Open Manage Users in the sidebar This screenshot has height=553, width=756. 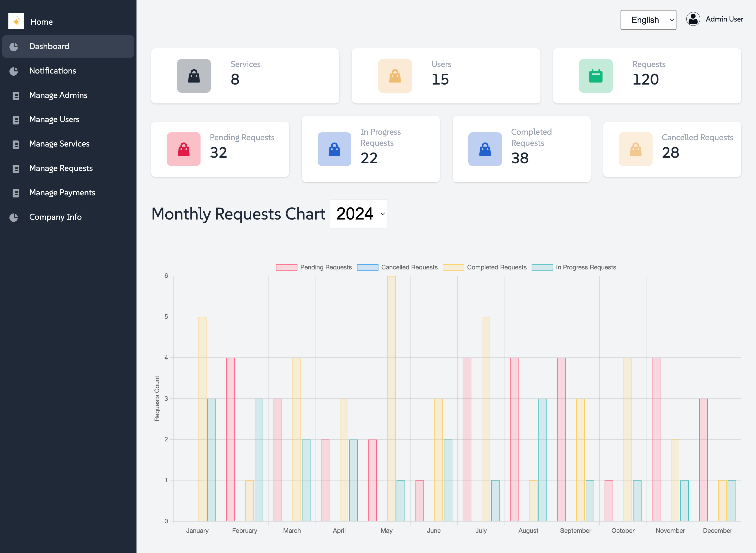pyautogui.click(x=54, y=119)
